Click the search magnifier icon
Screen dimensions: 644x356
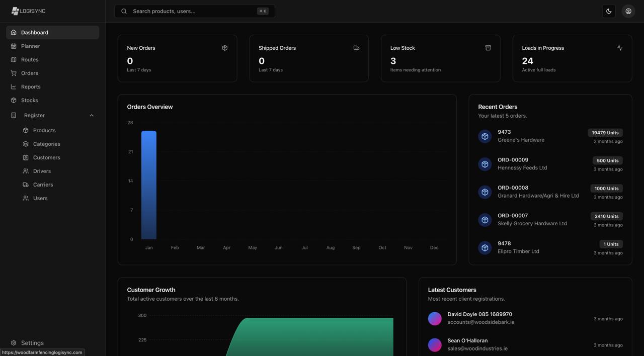click(124, 11)
